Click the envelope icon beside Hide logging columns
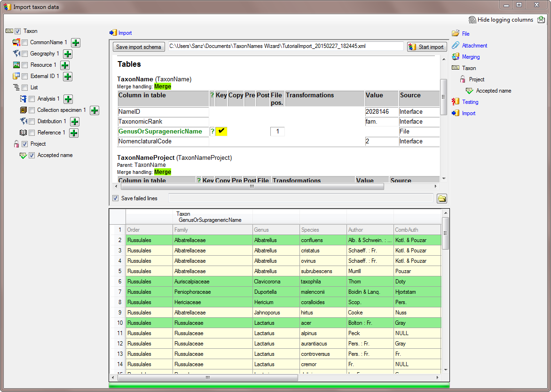This screenshot has height=392, width=551. (x=541, y=20)
